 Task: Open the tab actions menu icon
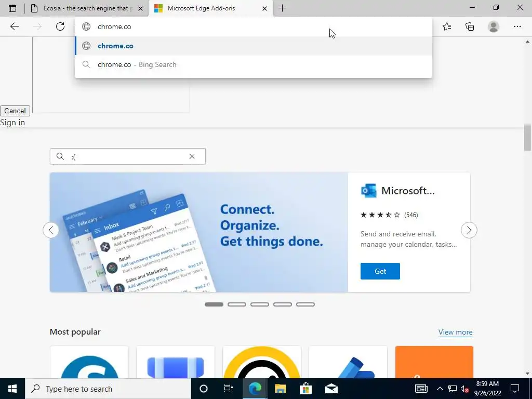click(12, 8)
